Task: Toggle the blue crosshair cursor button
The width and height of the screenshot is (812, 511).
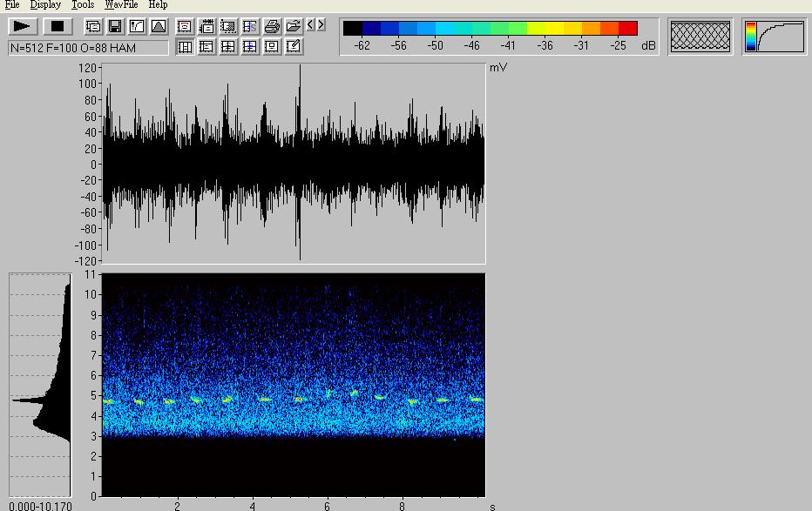Action: point(250,46)
